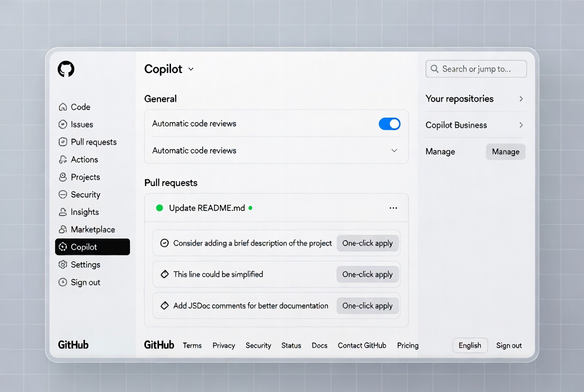Select the Pull requests icon in sidebar
The image size is (584, 392).
[62, 142]
